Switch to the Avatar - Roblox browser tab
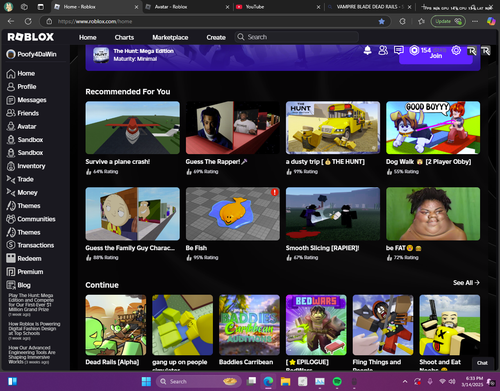This screenshot has height=391, width=500. point(188,7)
